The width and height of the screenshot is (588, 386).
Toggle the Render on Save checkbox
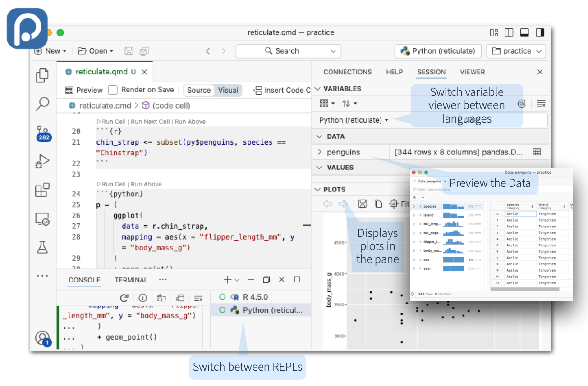pyautogui.click(x=113, y=90)
